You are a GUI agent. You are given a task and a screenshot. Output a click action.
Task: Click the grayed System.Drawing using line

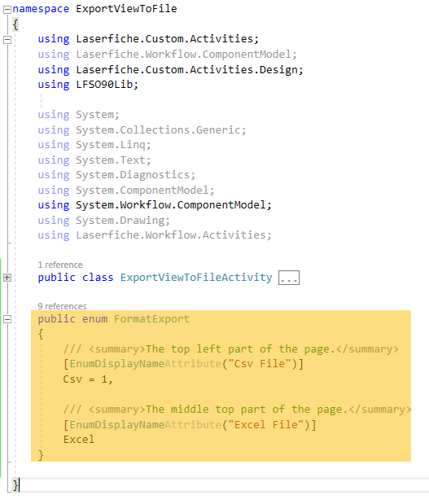click(104, 221)
